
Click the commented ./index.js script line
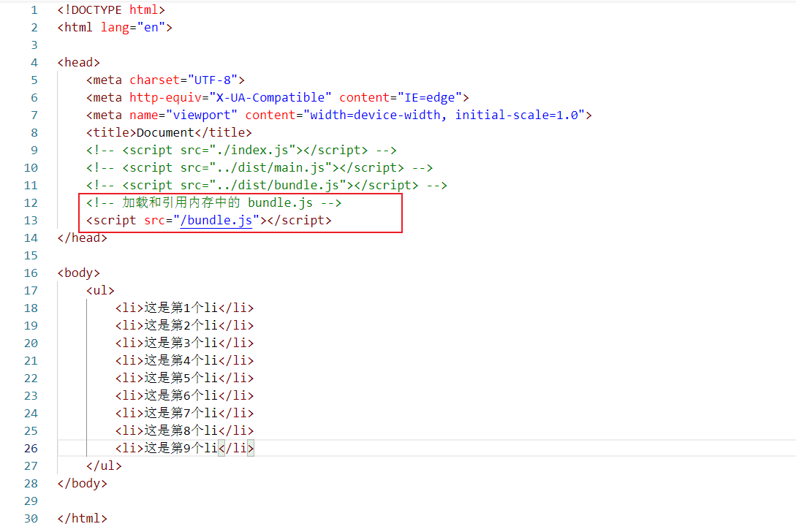click(241, 151)
